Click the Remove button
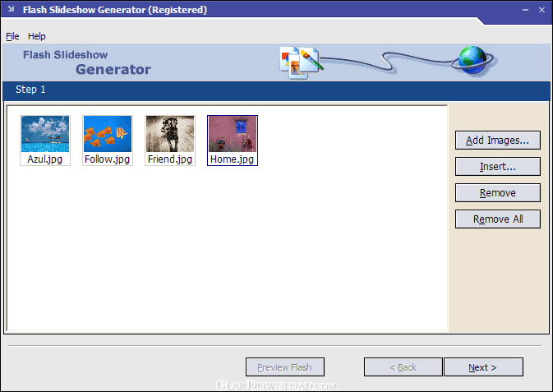 (x=497, y=193)
